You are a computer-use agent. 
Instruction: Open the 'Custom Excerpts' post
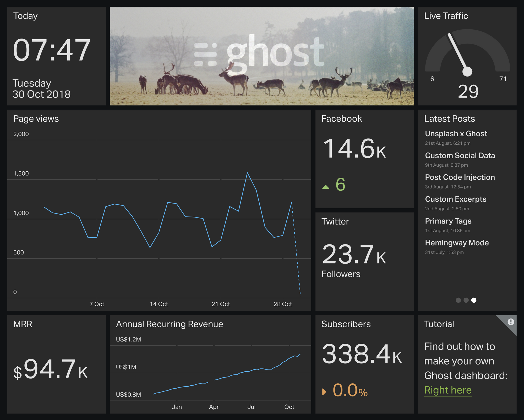pos(456,199)
